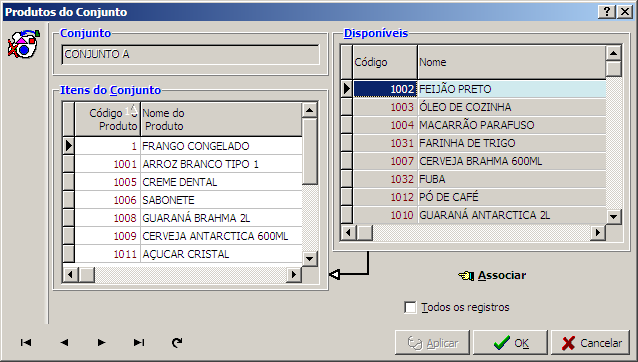Select the row marker of ARROZ BRANCO TIPO 1
This screenshot has height=362, width=638.
point(68,164)
